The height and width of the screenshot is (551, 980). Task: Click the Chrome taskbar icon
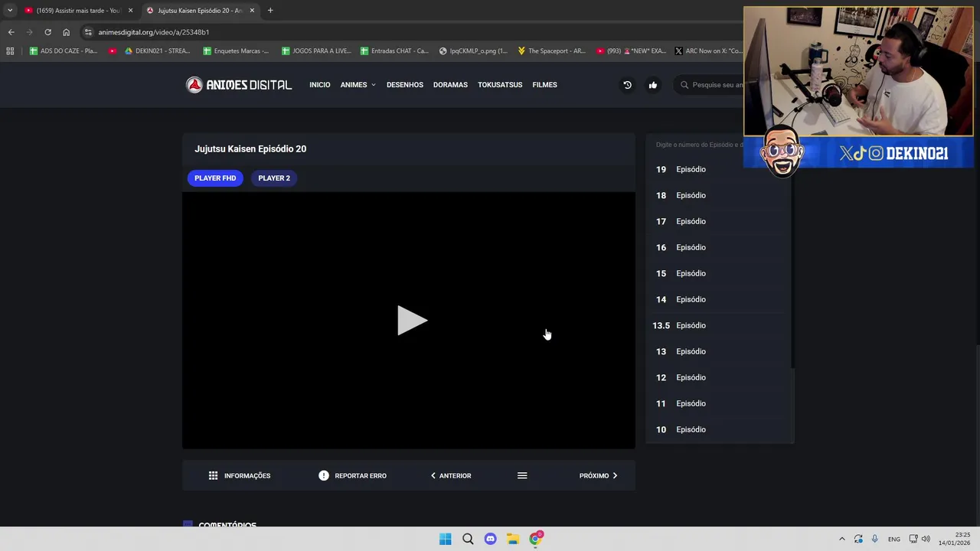tap(536, 539)
